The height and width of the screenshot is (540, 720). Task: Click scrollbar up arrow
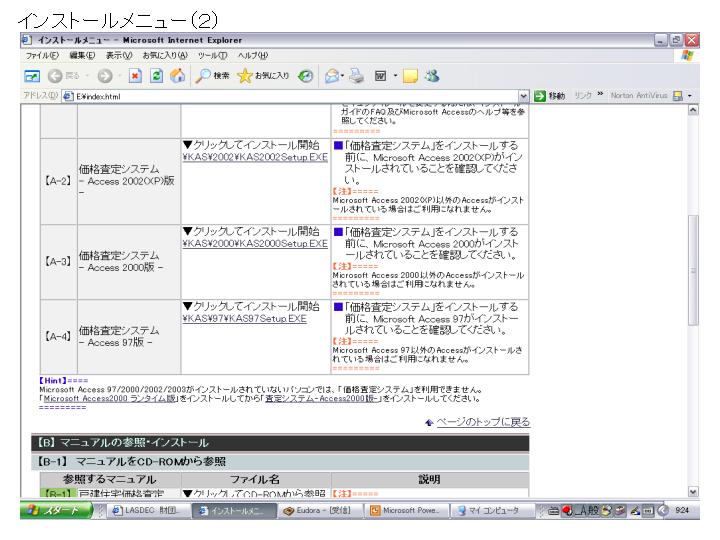(x=693, y=110)
